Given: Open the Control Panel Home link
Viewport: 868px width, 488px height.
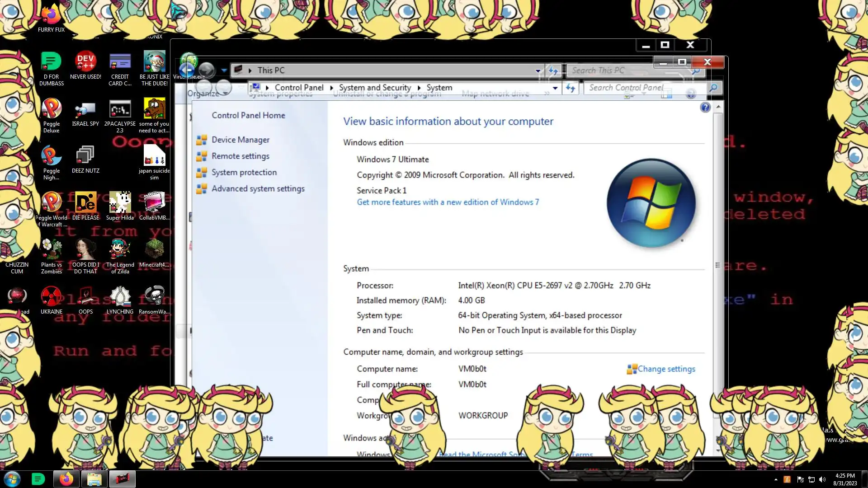Looking at the screenshot, I should pos(248,116).
